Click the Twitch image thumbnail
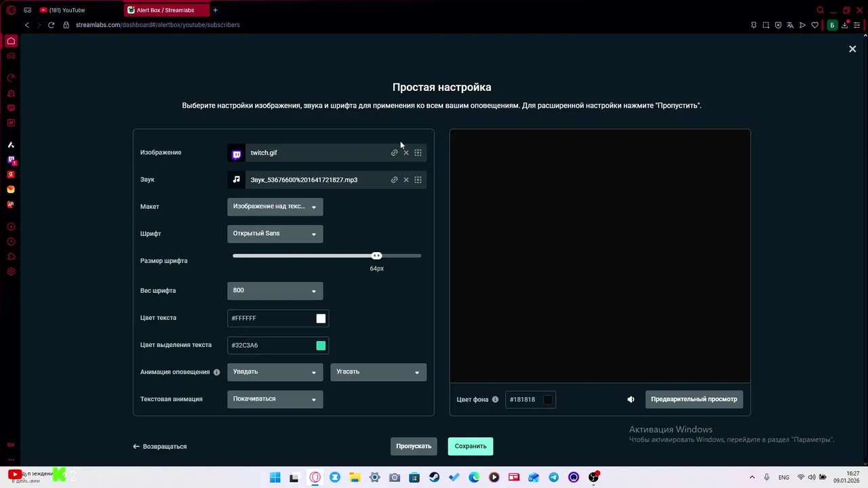868x488 pixels. (x=236, y=152)
